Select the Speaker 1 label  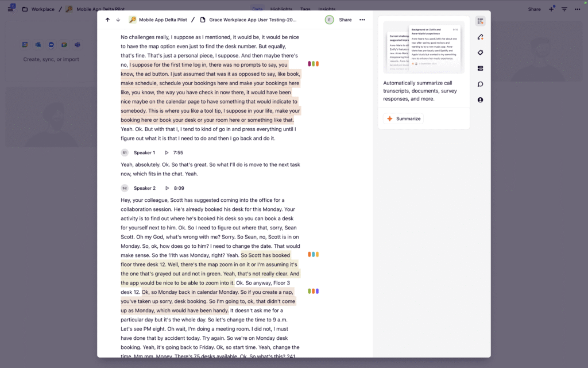pyautogui.click(x=144, y=152)
